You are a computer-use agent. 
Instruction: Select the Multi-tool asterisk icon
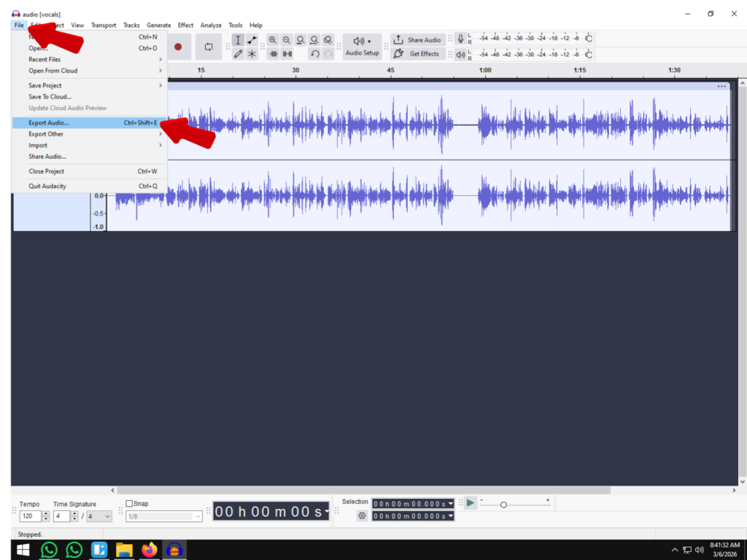pos(252,54)
